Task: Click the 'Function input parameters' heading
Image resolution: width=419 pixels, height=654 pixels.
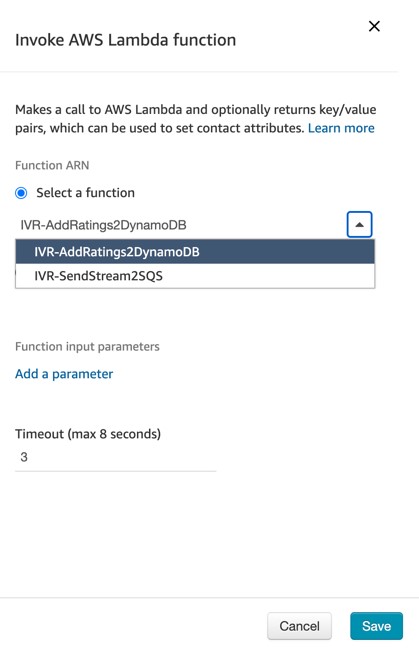Action: click(x=87, y=347)
